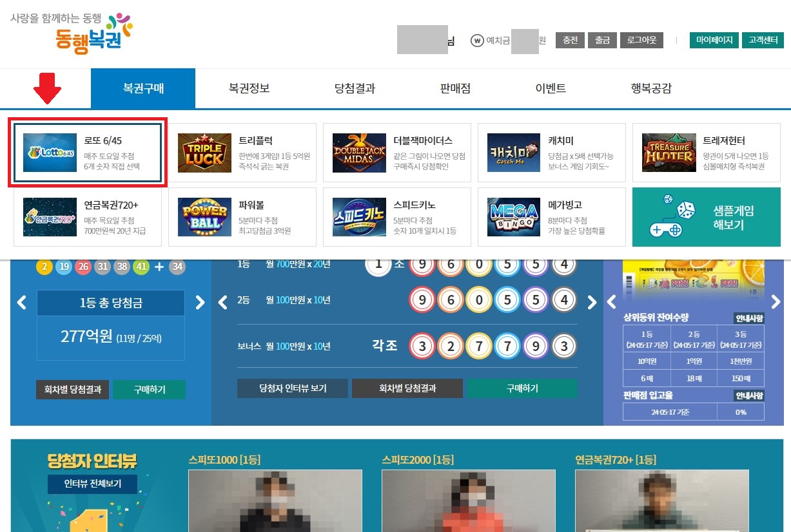Previous slide arrow in pension lottery panel
The width and height of the screenshot is (791, 532).
(x=223, y=302)
